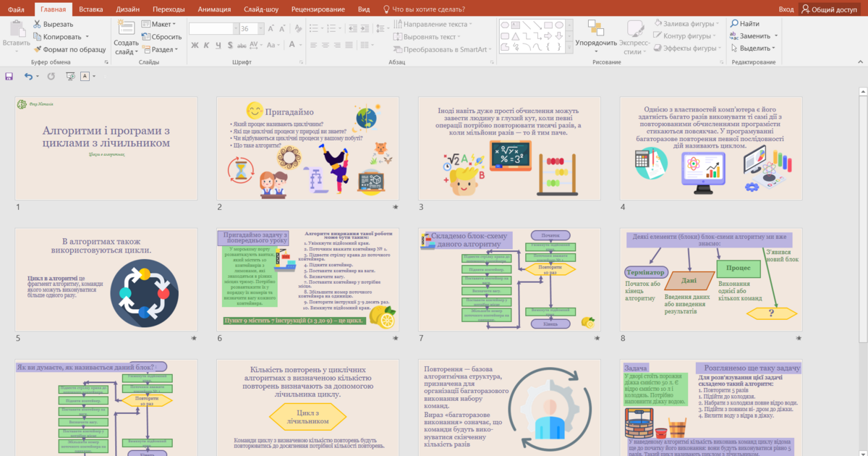Undo the last action with the arrow icon
868x456 pixels.
[28, 76]
